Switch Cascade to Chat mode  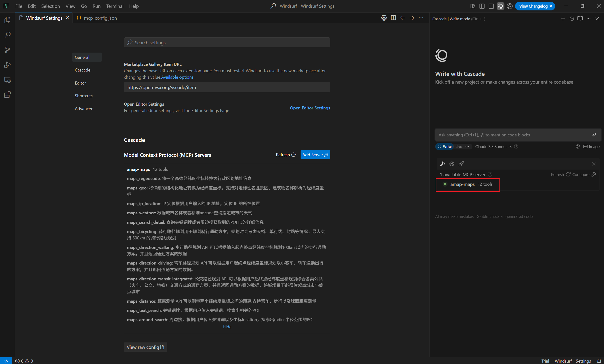tap(458, 147)
